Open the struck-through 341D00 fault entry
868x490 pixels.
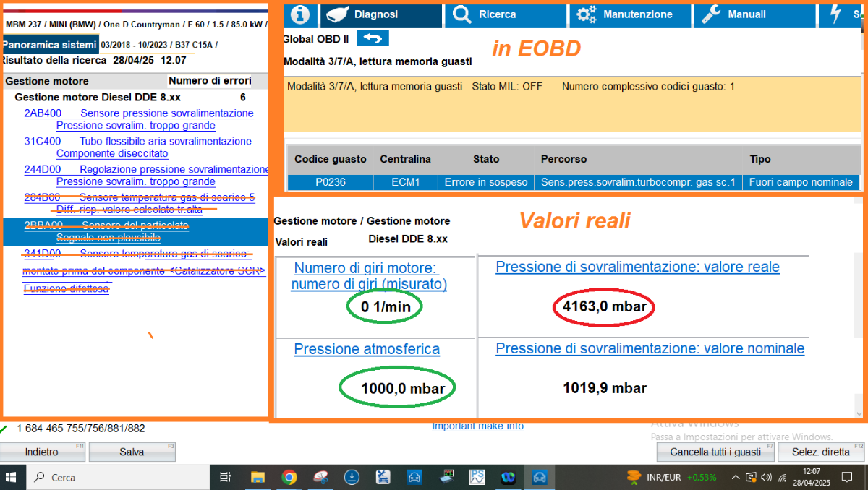coord(137,254)
